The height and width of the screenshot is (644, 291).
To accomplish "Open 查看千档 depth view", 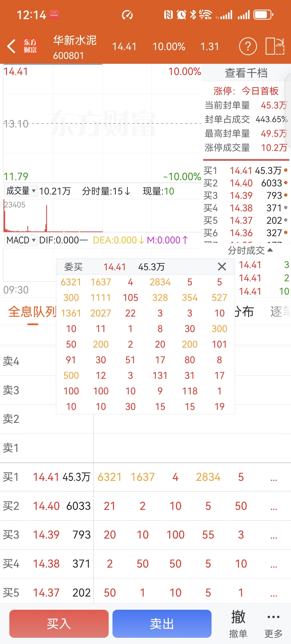I will (246, 73).
